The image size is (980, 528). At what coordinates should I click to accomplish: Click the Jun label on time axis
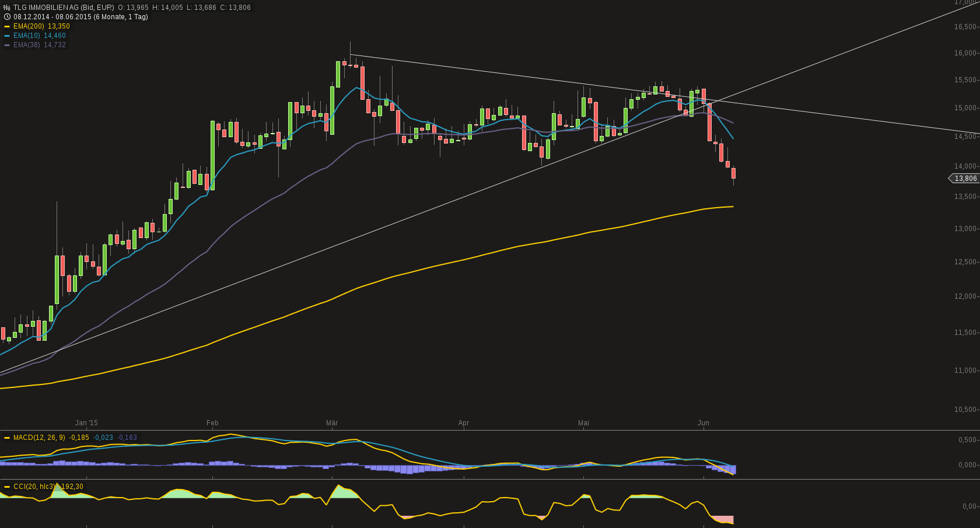703,423
